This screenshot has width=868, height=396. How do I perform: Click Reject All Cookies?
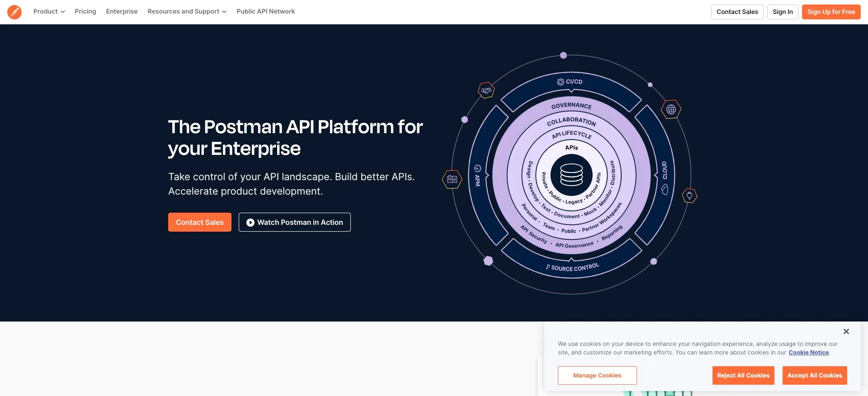pyautogui.click(x=743, y=376)
